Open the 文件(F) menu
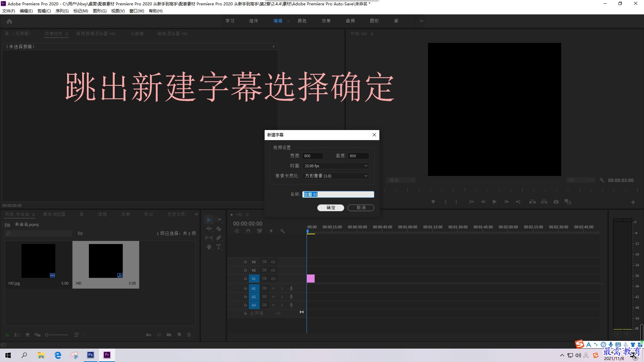644x362 pixels. coord(9,11)
